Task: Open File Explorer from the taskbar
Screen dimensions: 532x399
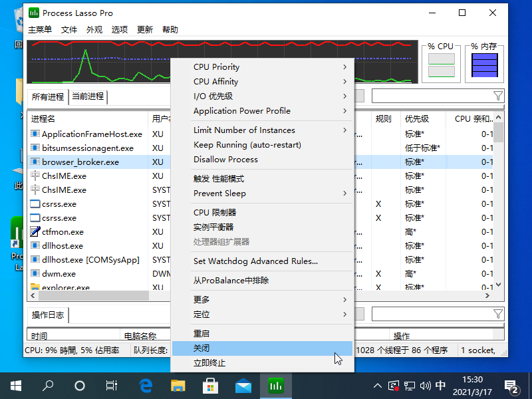Action: [178, 385]
